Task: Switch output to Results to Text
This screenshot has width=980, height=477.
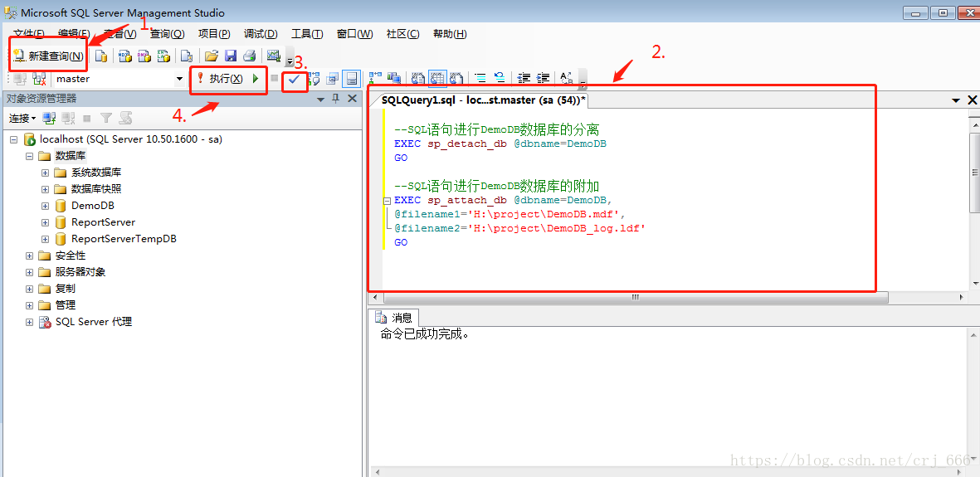Action: [x=418, y=79]
